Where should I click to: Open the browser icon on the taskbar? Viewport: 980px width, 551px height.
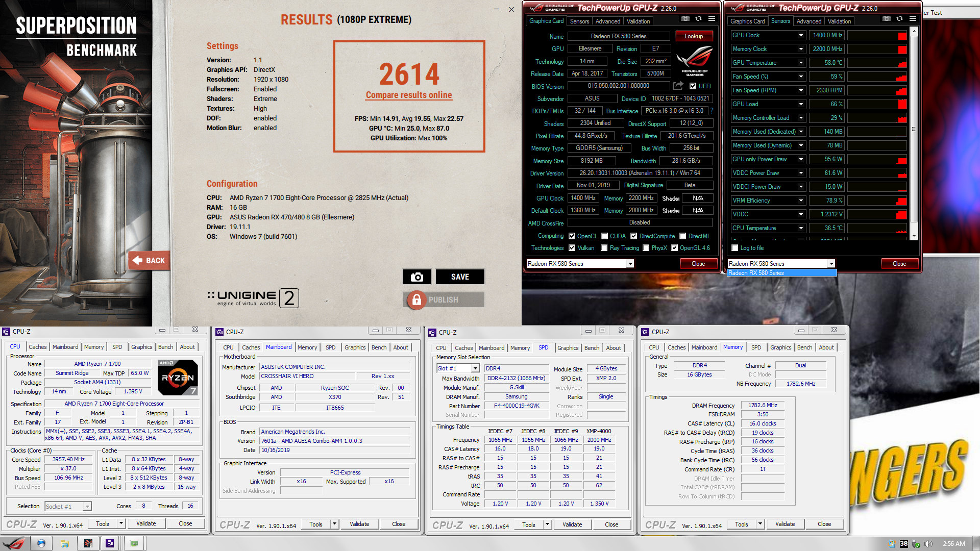(x=41, y=543)
